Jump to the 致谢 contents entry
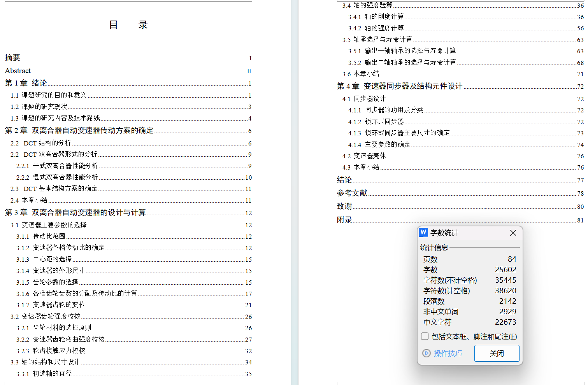The height and width of the screenshot is (385, 588). pyautogui.click(x=460, y=206)
